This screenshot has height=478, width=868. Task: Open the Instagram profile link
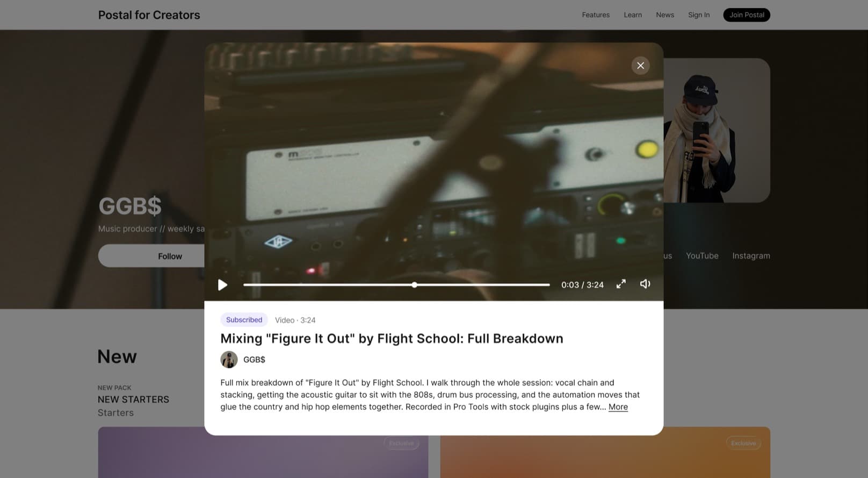click(x=751, y=256)
